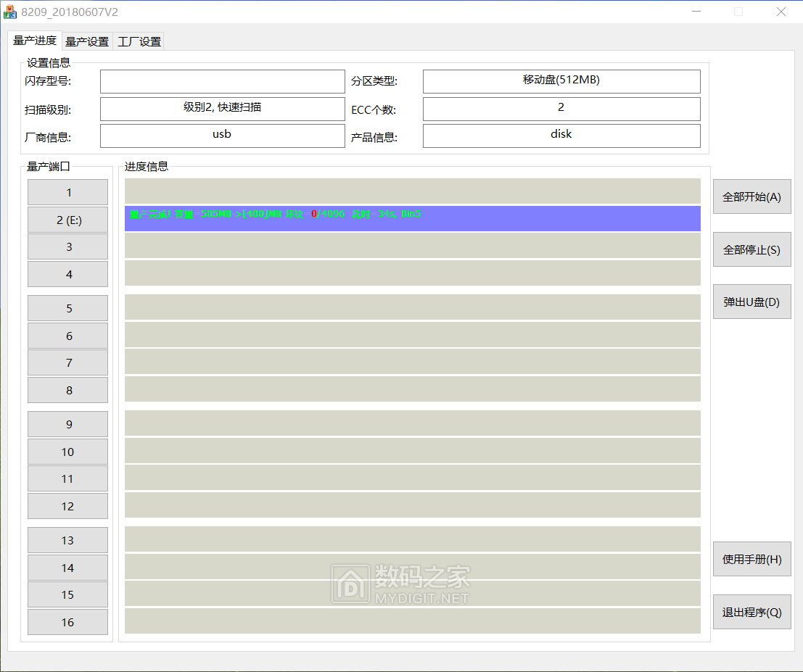The height and width of the screenshot is (672, 803).
Task: Click 弹出U盘(D) to eject the USB drive
Action: click(x=751, y=302)
